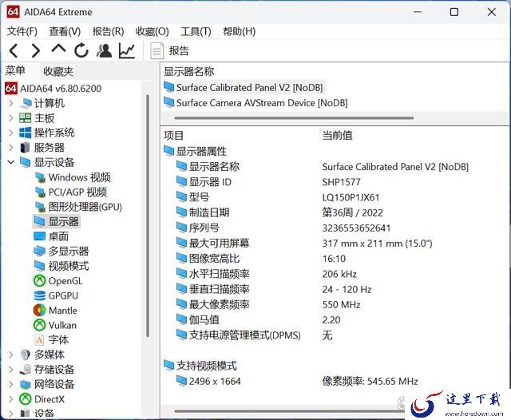Expand the 主板 tree node
The height and width of the screenshot is (420, 511).
coord(10,118)
